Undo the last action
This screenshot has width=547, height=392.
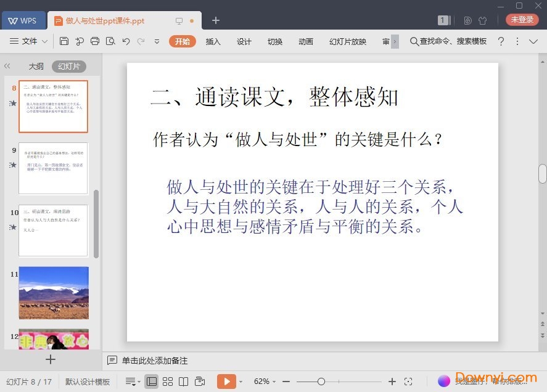point(126,41)
